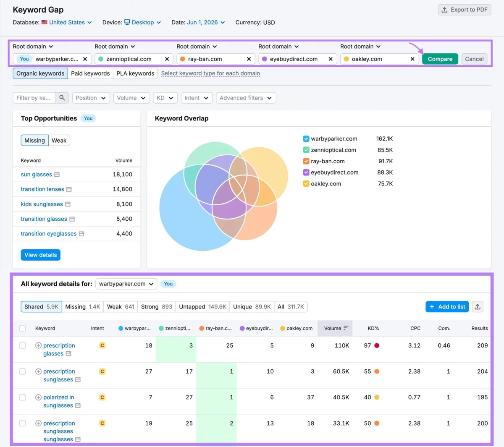Open SERP icon beside 'transition glasses'
This screenshot has width=504, height=447.
72,219
